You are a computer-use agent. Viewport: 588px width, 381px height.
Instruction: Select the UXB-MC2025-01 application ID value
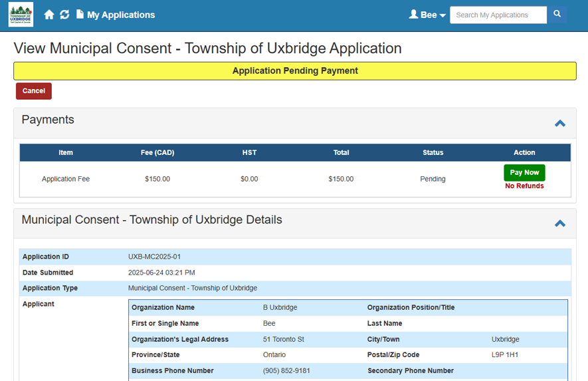tap(154, 257)
